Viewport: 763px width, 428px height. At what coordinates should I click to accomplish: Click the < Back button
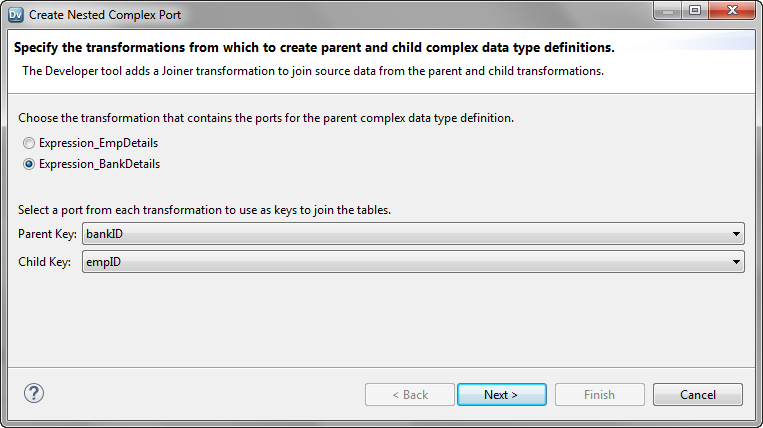pos(410,395)
